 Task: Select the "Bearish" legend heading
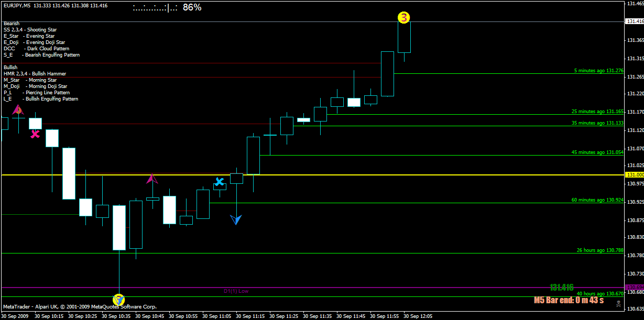(x=12, y=23)
